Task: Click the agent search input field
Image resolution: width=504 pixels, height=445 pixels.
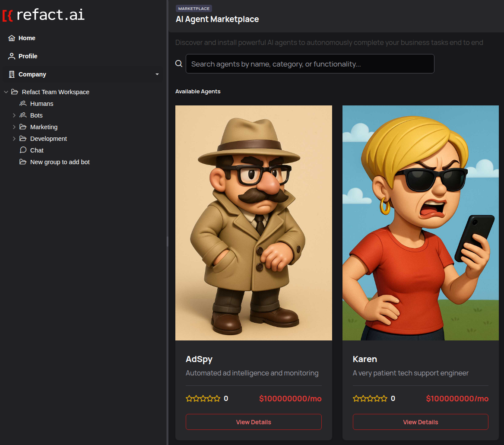Action: coord(310,64)
